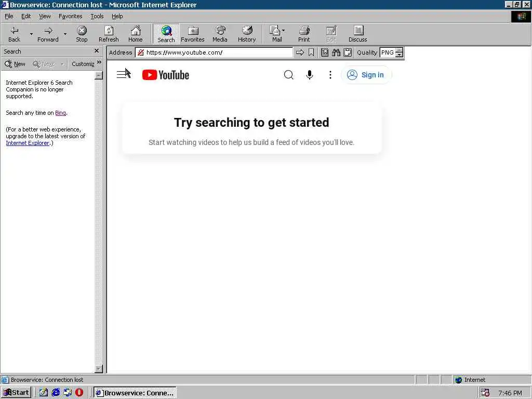Viewport: 532px width, 399px height.
Task: Click the binoculars find icon
Action: pyautogui.click(x=336, y=52)
